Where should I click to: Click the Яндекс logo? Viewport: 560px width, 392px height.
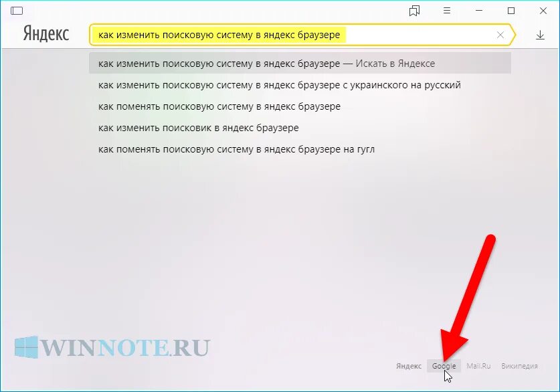tap(46, 34)
